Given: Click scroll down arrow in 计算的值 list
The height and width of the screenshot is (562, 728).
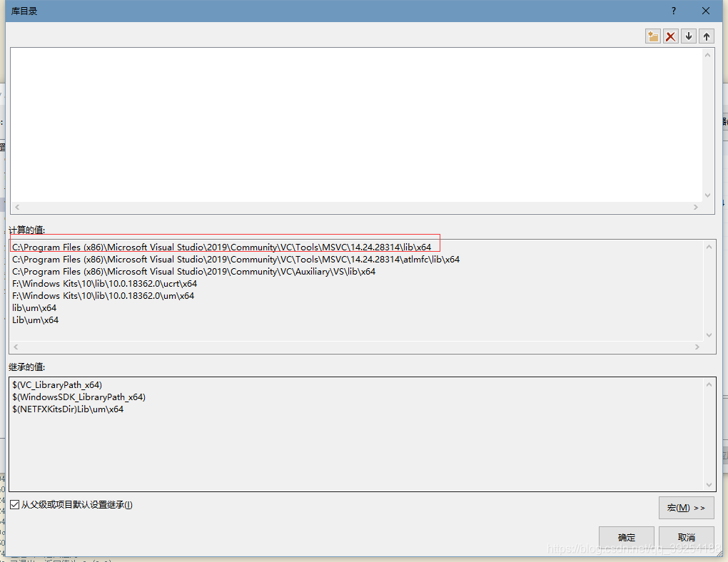Looking at the screenshot, I should (x=709, y=334).
